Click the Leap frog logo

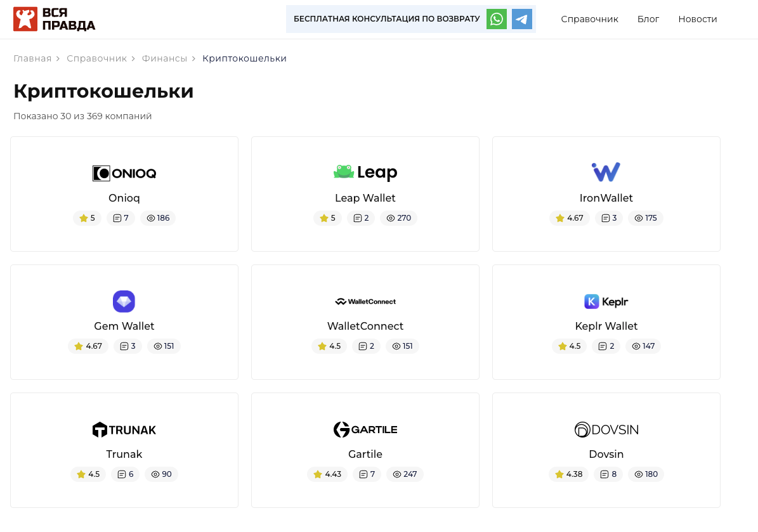click(365, 172)
